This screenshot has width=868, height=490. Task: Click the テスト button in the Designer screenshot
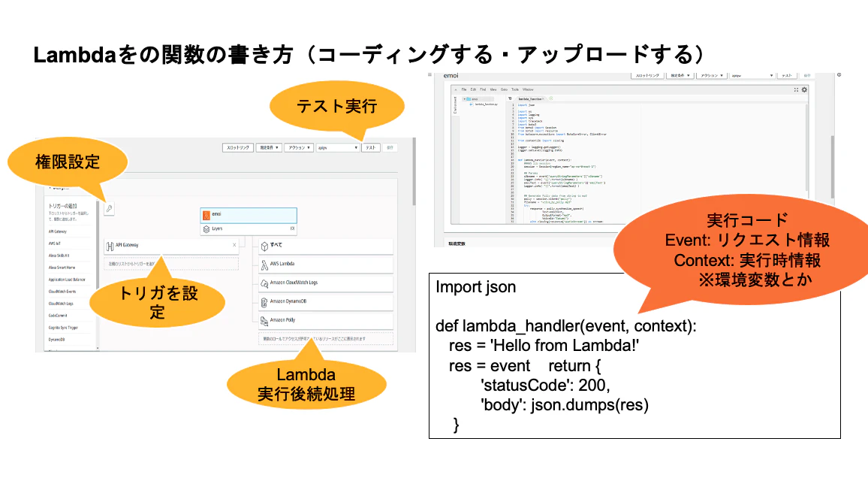371,148
